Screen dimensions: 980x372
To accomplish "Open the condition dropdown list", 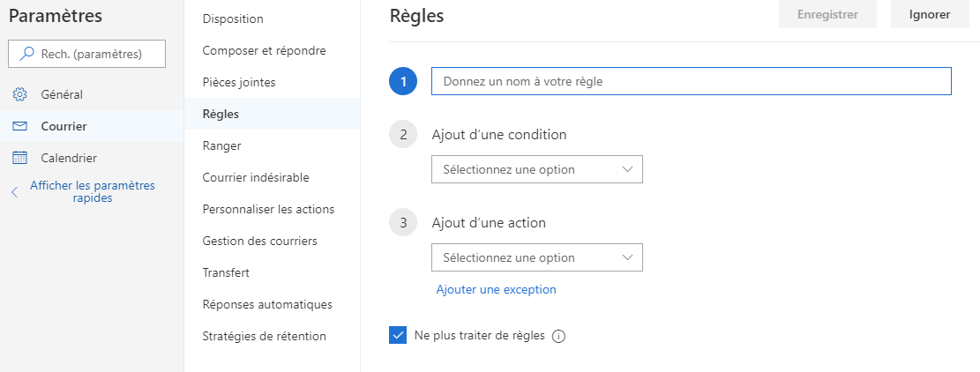I will [x=536, y=169].
